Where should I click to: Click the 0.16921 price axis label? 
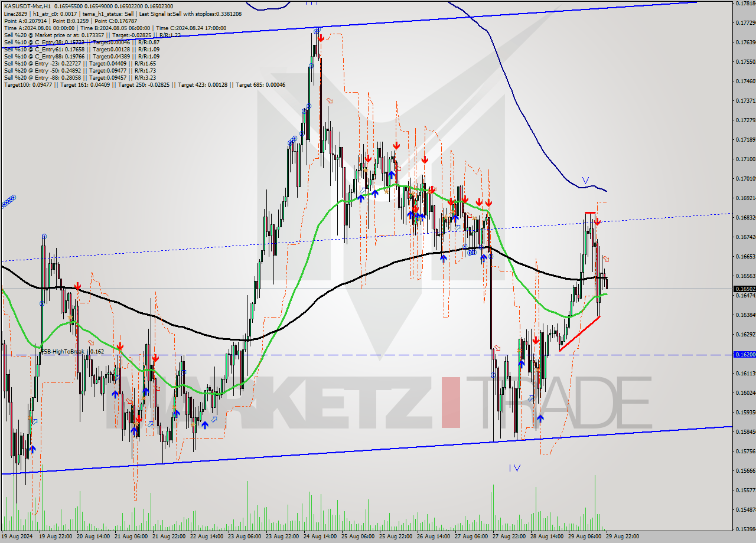[x=745, y=198]
